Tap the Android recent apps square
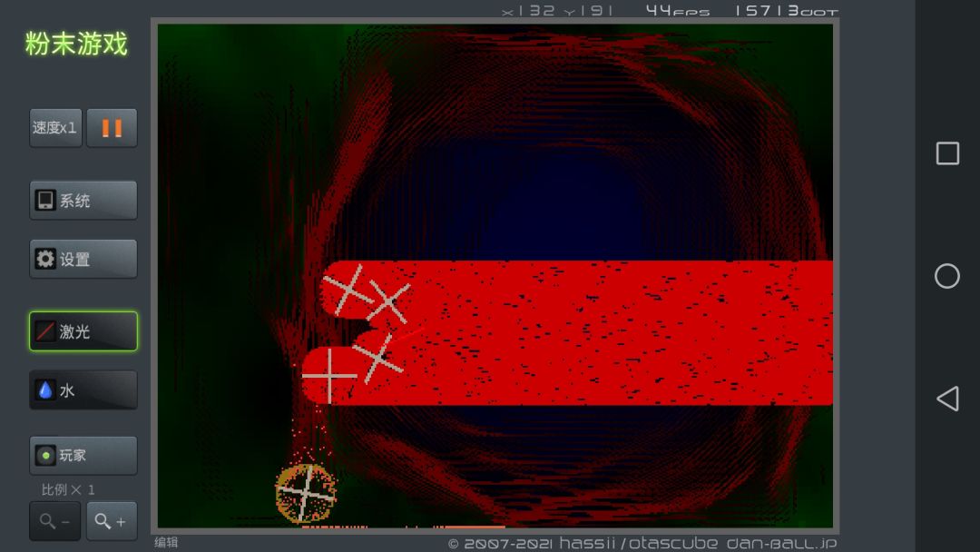The width and height of the screenshot is (980, 552). tap(947, 153)
